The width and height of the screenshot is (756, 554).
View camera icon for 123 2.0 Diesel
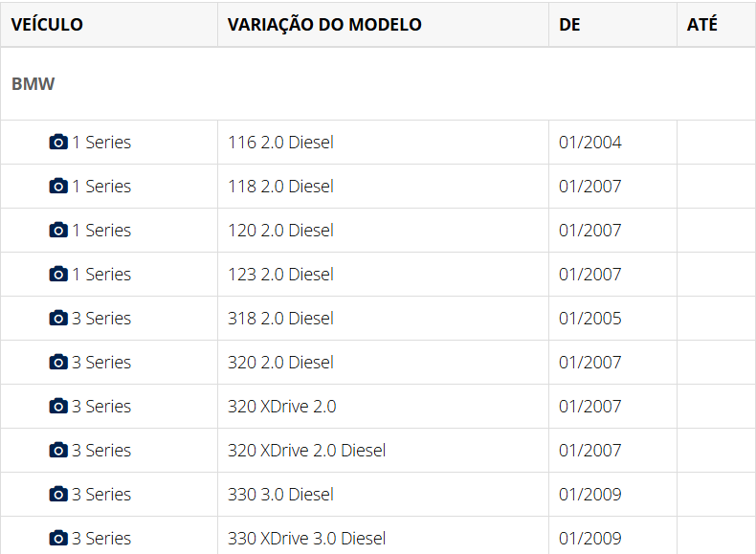pyautogui.click(x=58, y=275)
